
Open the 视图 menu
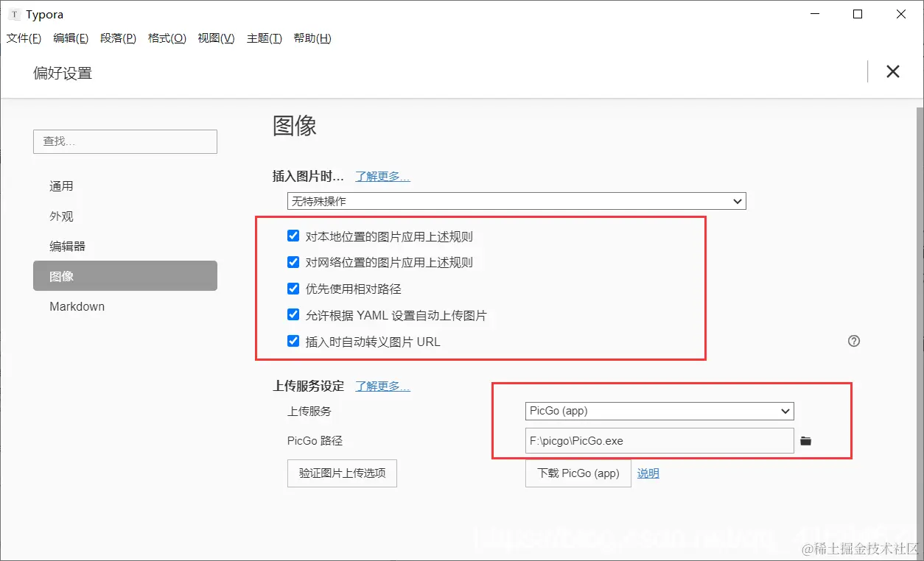[215, 38]
